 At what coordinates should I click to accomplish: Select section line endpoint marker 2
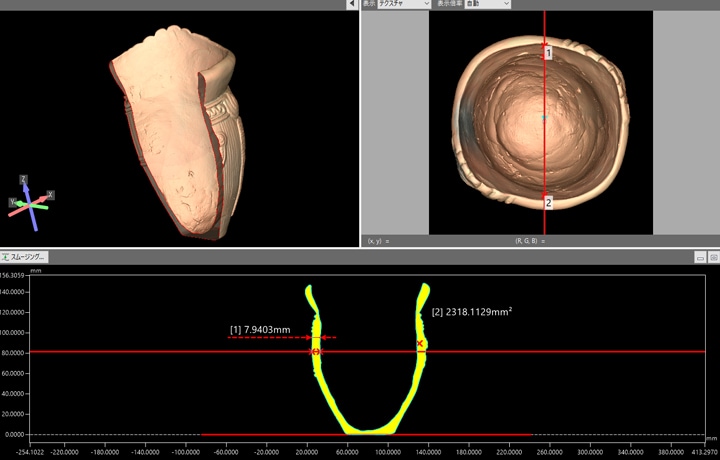click(x=547, y=202)
